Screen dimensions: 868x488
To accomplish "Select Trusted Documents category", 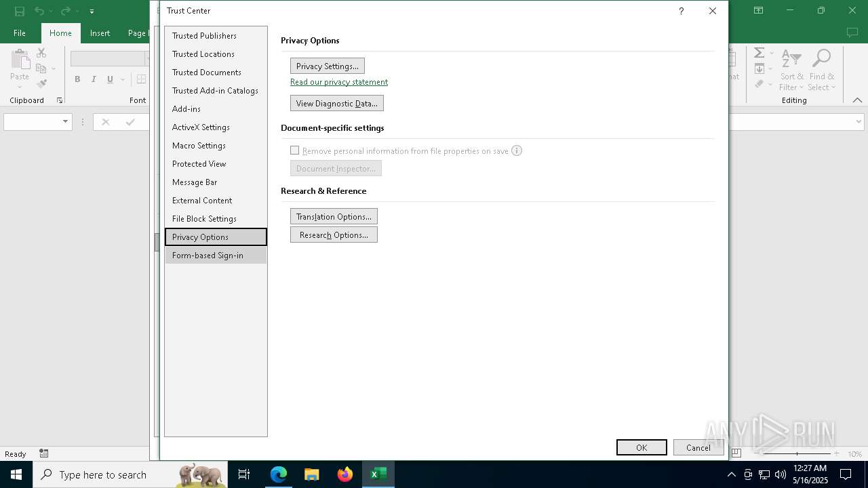I will click(216, 72).
